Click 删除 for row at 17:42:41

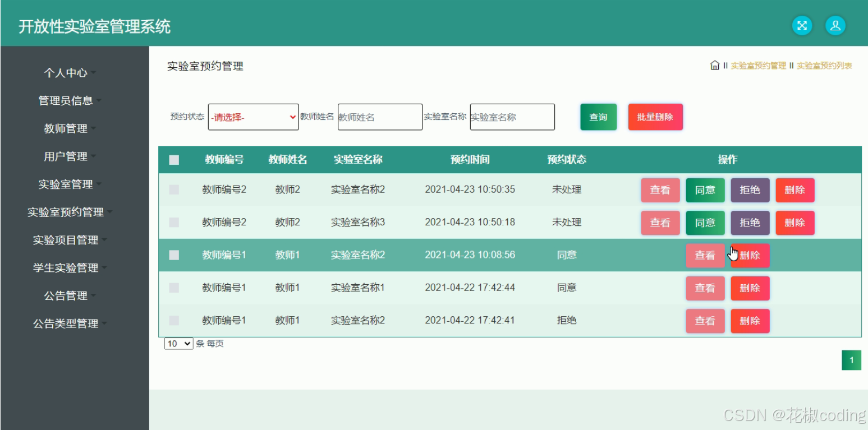click(750, 321)
